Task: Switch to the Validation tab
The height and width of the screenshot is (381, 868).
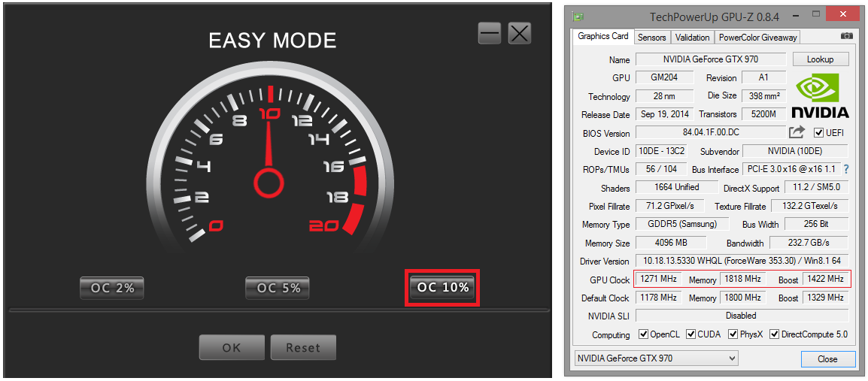Action: point(692,38)
